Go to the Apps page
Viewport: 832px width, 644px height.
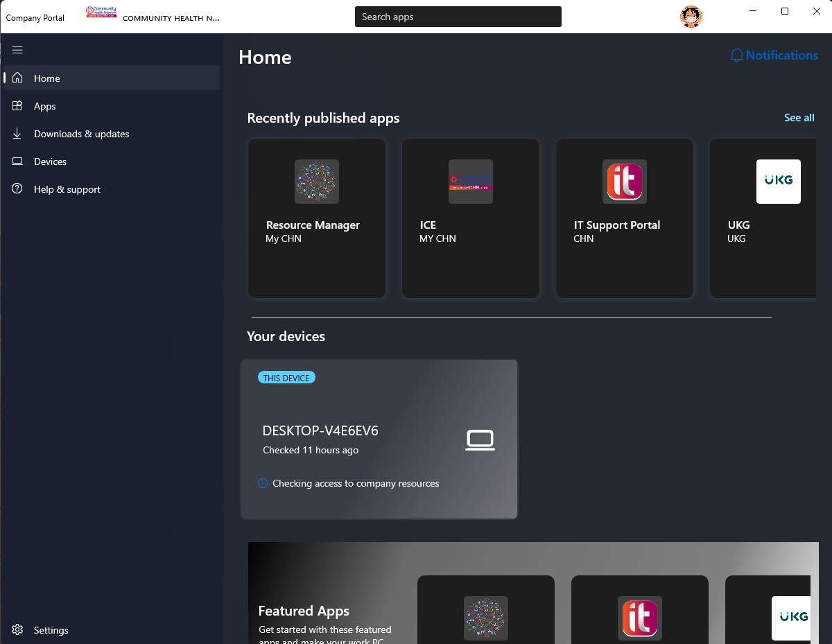click(112, 105)
